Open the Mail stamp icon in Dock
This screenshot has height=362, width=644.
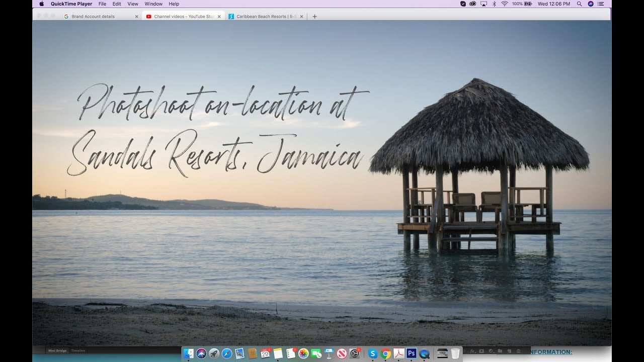point(239,353)
